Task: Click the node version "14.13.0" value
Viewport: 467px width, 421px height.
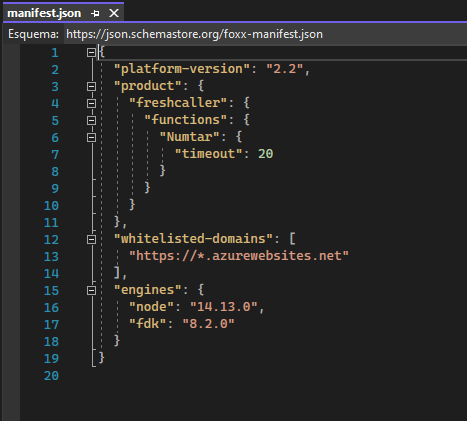Action: coord(224,307)
